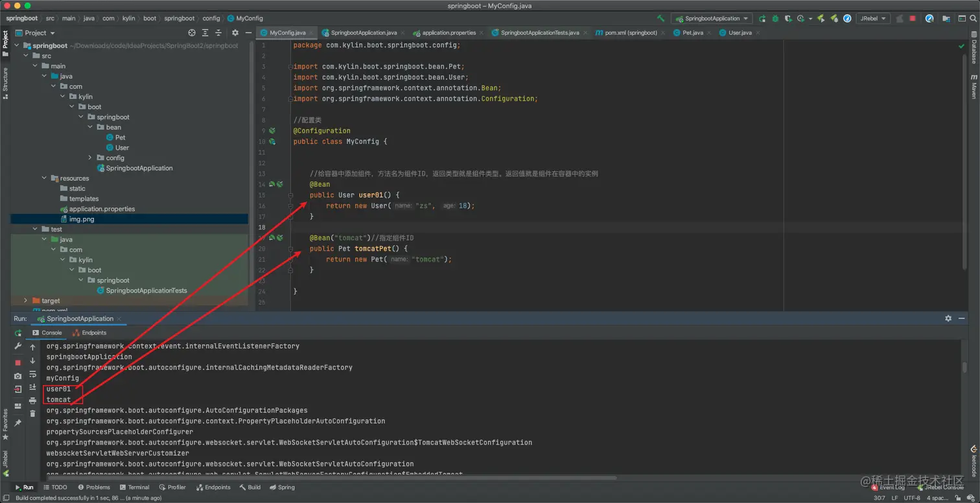
Task: Expand the target folder in tree
Action: [26, 301]
